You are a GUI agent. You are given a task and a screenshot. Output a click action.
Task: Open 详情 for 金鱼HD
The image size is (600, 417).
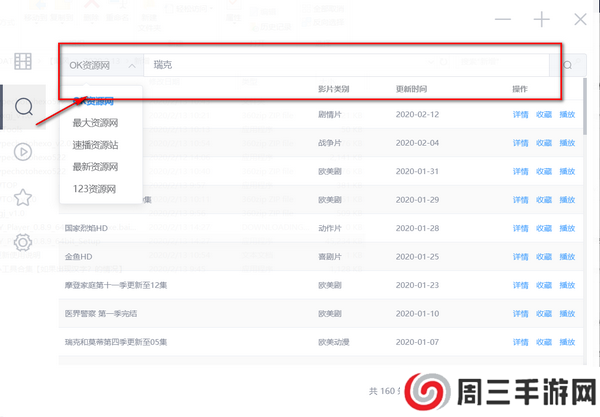[x=520, y=257]
